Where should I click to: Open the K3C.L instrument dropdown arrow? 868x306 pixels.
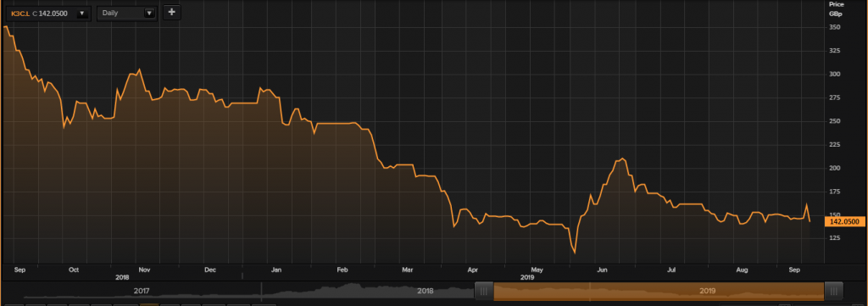click(x=82, y=14)
